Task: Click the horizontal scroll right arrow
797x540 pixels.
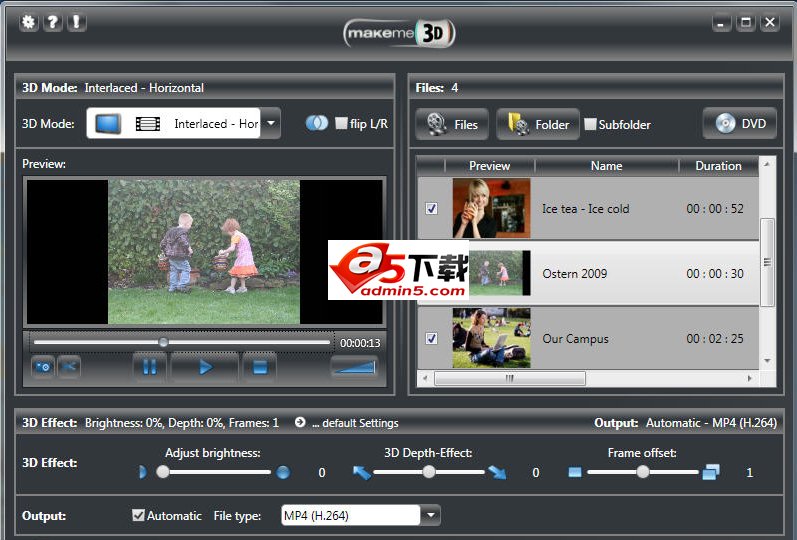Action: point(750,378)
